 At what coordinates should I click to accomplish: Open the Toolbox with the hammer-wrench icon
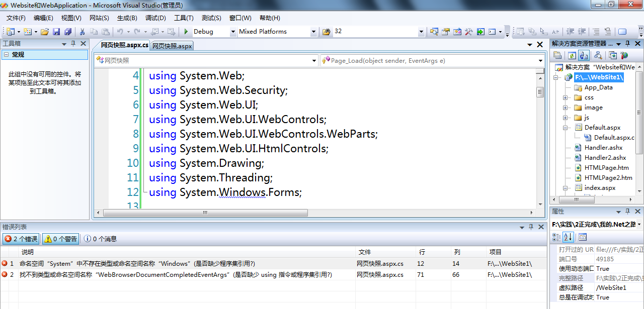click(x=468, y=32)
